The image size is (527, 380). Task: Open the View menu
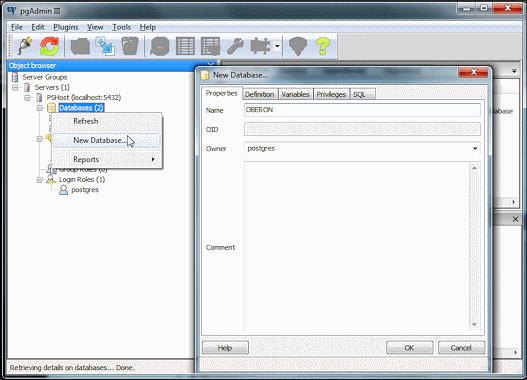[x=95, y=27]
